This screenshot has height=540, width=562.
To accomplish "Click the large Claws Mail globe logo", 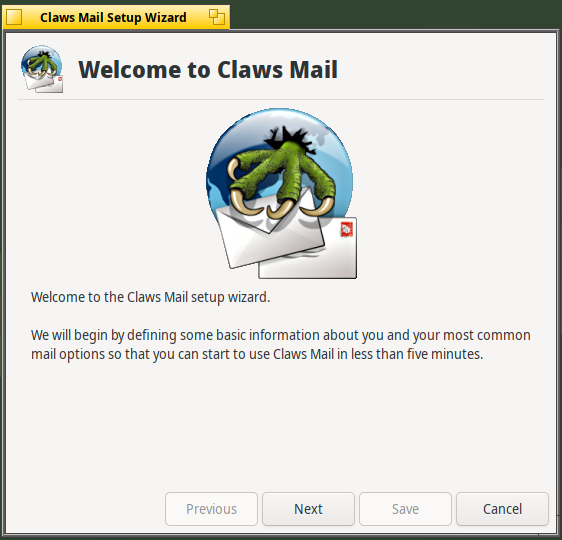I will click(x=281, y=193).
